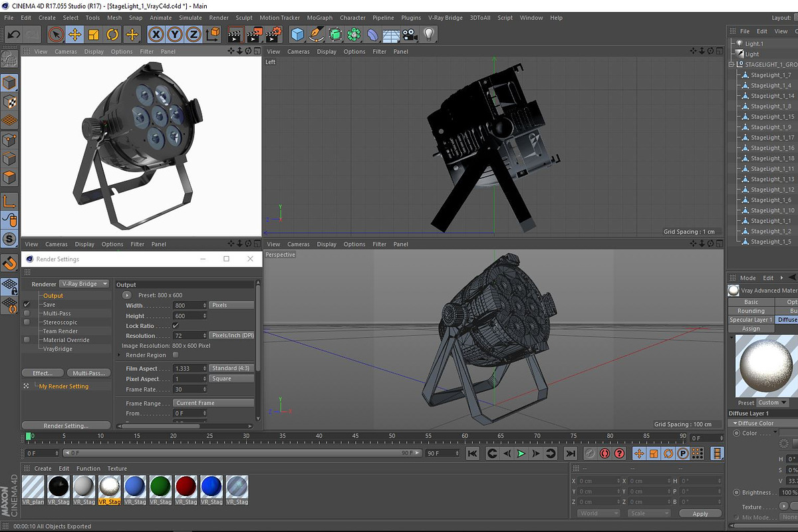Add a Camera object
Screen dimensions: 798x532
(410, 35)
